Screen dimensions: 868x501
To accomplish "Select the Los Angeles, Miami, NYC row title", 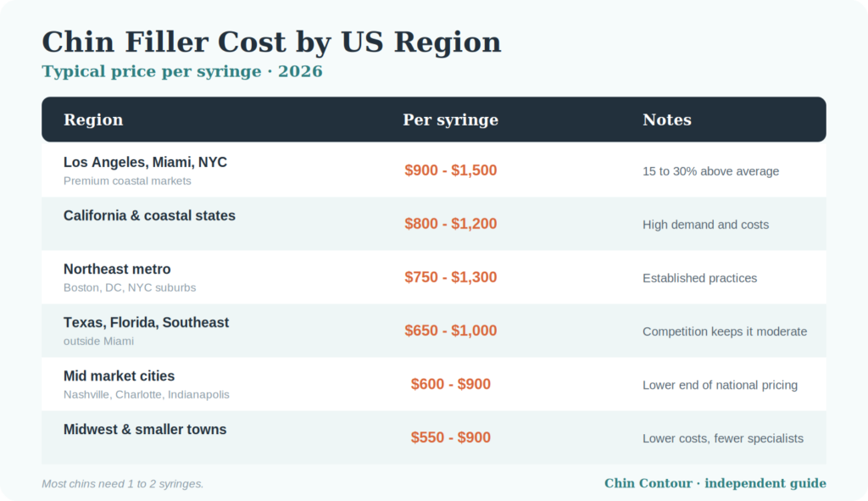I will pyautogui.click(x=145, y=162).
